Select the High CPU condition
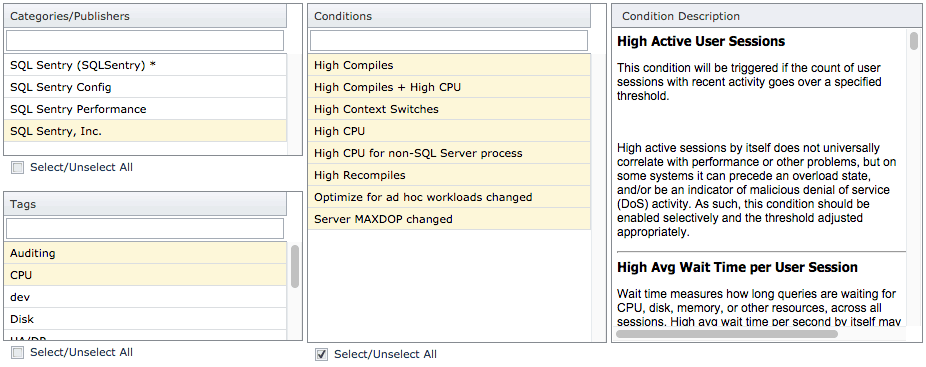This screenshot has width=926, height=367. (449, 131)
